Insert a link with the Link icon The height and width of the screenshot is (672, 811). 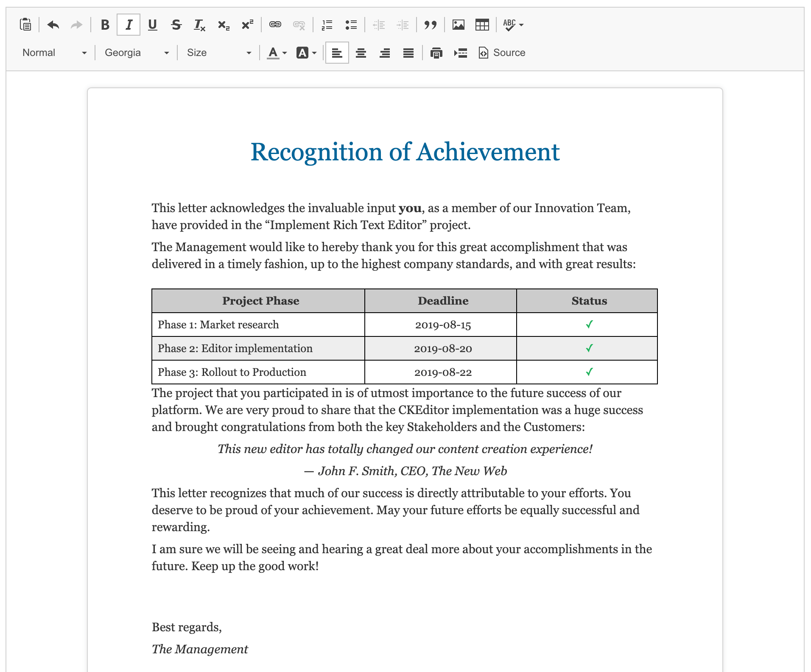[x=275, y=25]
